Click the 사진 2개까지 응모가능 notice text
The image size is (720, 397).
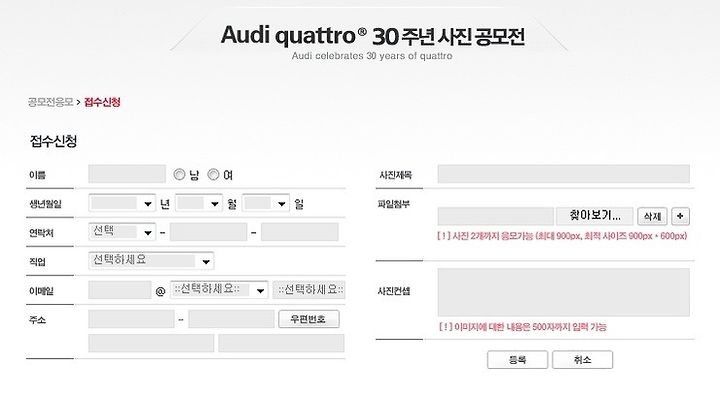562,236
